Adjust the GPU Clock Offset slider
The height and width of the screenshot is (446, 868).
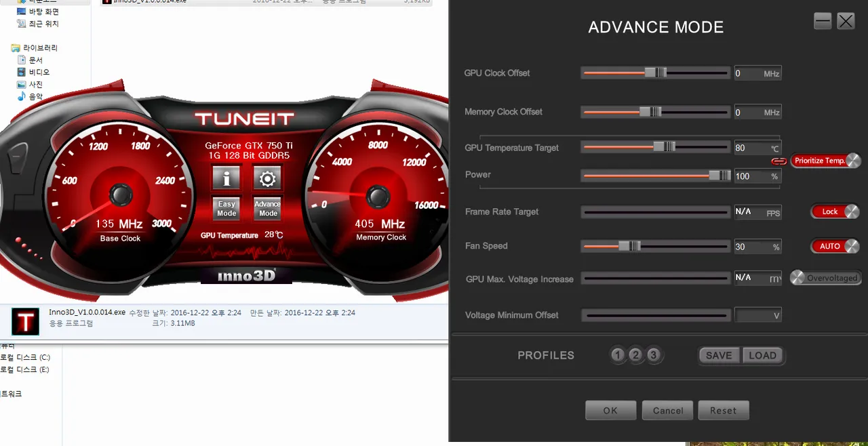pyautogui.click(x=655, y=73)
